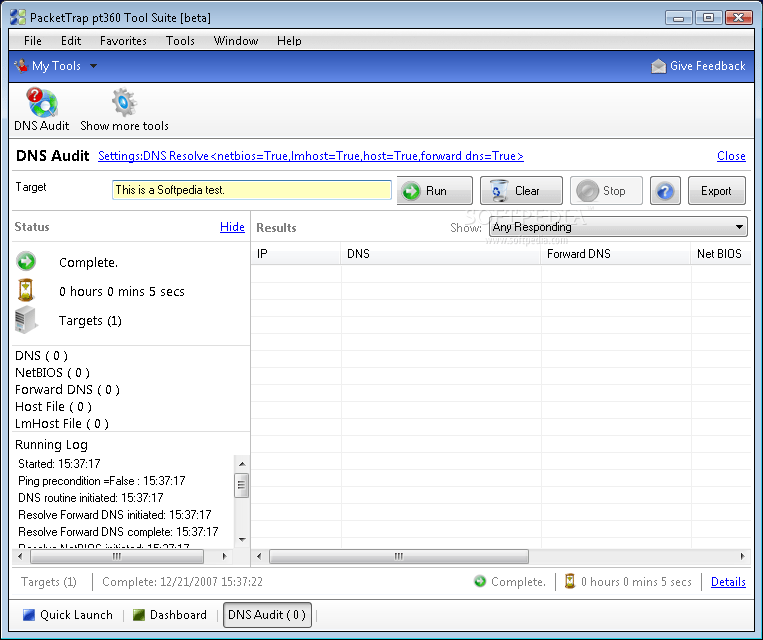This screenshot has width=763, height=640.
Task: Click the My Tools icon in blue bar
Action: (x=21, y=65)
